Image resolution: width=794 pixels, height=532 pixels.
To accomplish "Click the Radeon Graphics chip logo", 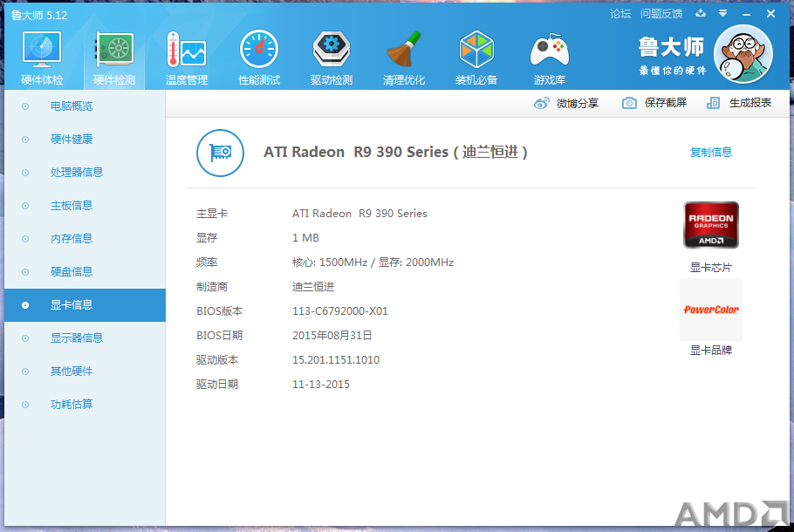I will pyautogui.click(x=711, y=225).
